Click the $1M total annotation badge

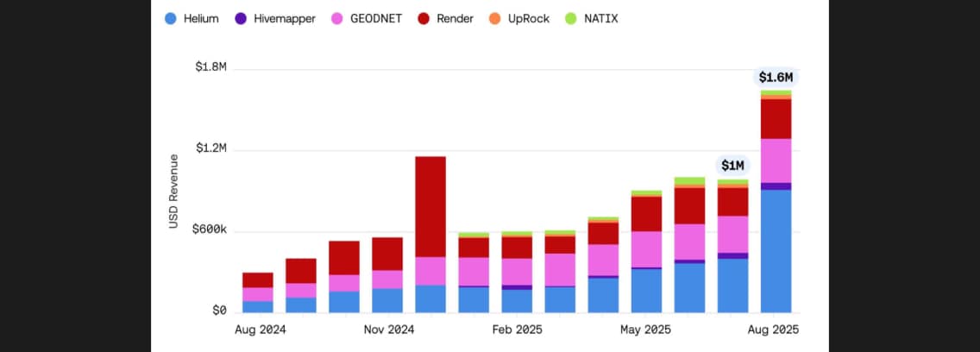pyautogui.click(x=732, y=166)
